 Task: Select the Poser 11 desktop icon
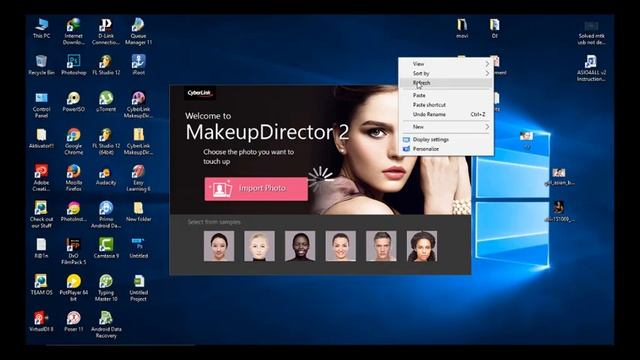point(73,322)
